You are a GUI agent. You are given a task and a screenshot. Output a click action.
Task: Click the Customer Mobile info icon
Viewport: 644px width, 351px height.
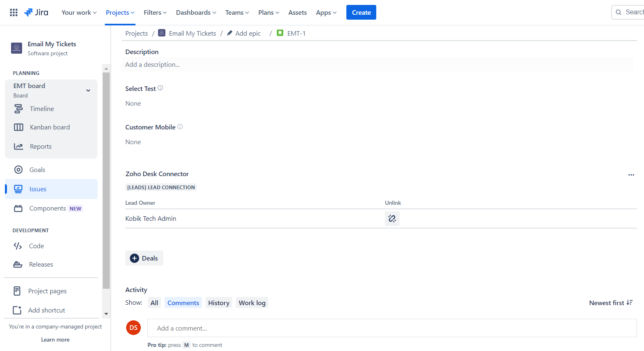tap(180, 127)
